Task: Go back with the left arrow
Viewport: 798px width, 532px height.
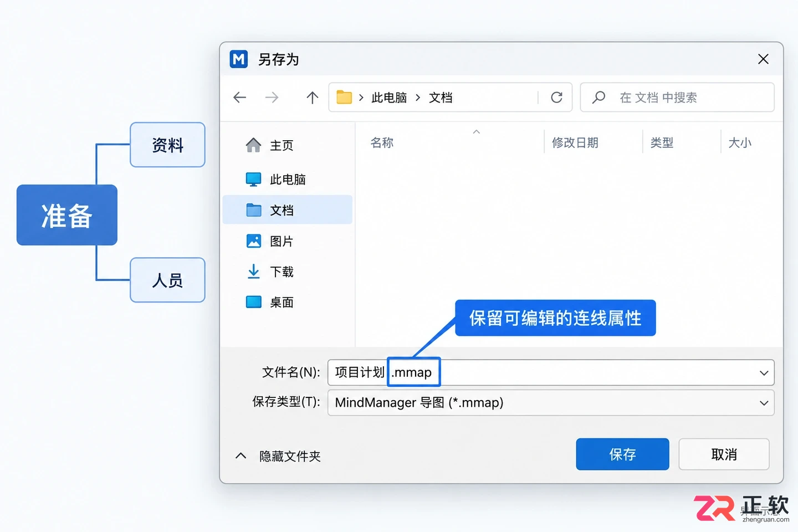Action: tap(239, 98)
